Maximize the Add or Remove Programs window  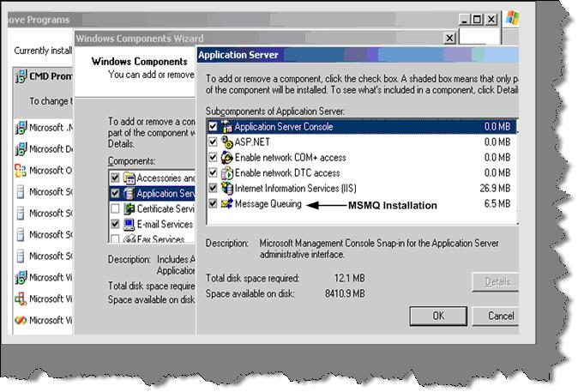click(x=477, y=19)
